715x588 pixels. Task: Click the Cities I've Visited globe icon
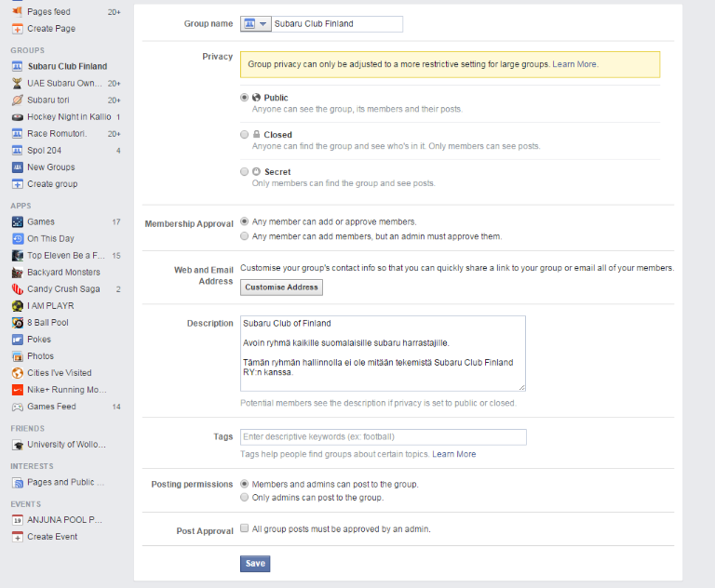click(18, 373)
